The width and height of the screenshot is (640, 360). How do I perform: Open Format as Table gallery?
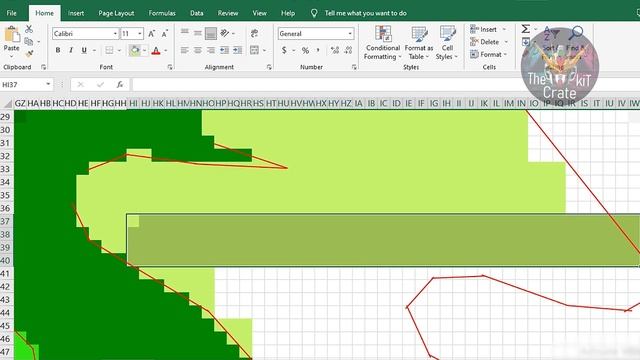click(419, 43)
